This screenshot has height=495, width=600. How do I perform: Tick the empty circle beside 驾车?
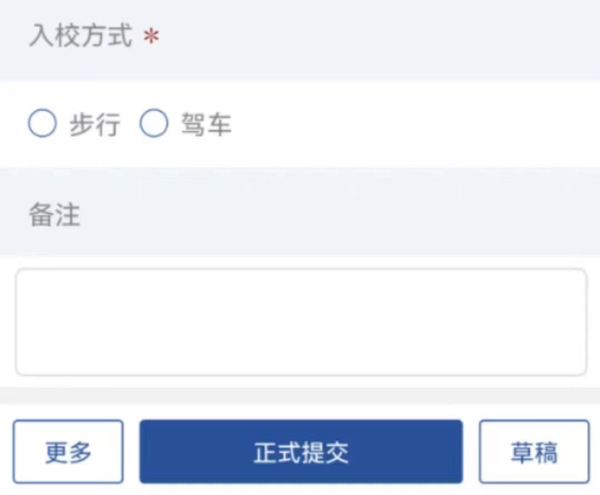(x=153, y=125)
